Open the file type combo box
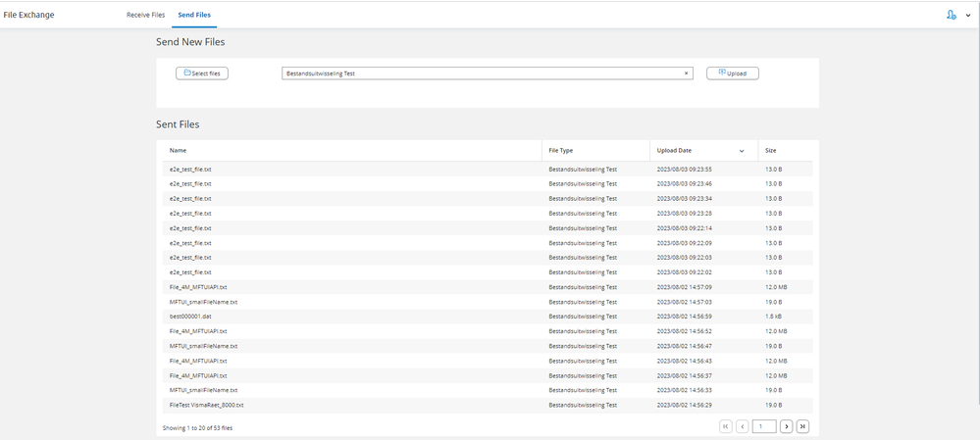Screen dimensions: 980x440 [x=481, y=73]
